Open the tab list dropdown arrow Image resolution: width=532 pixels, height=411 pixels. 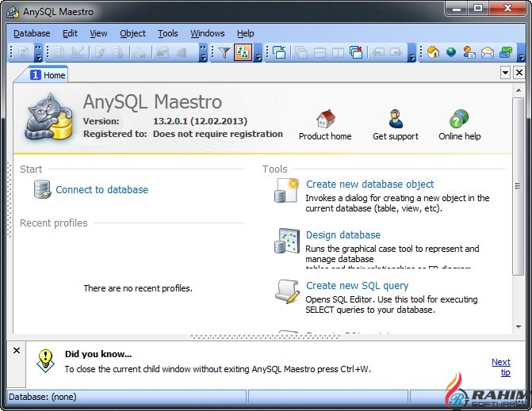505,73
